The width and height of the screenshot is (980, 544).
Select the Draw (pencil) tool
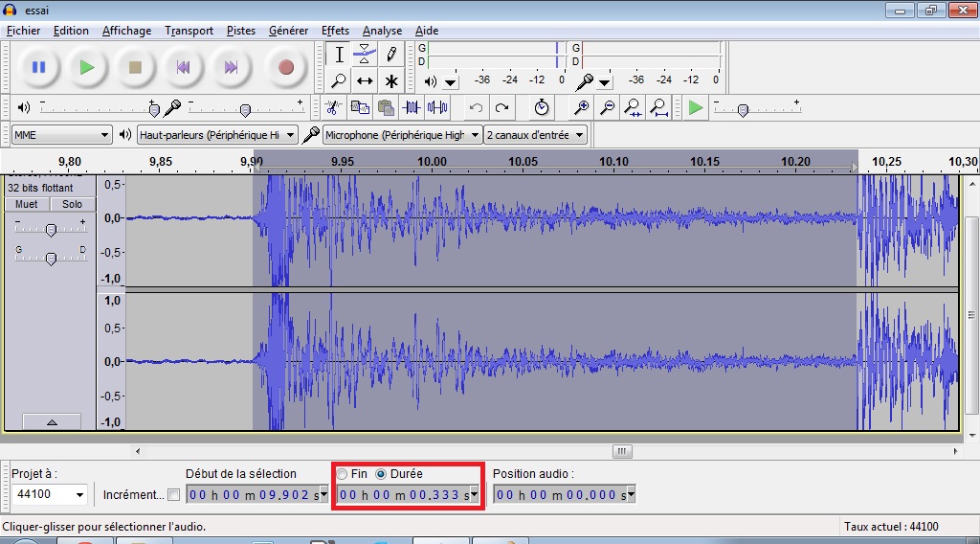[391, 55]
